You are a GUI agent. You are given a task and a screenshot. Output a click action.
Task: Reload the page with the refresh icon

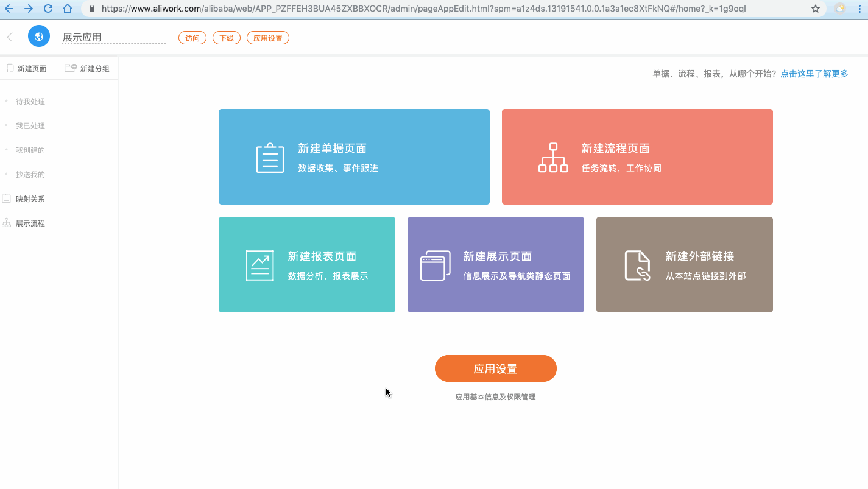pyautogui.click(x=48, y=9)
